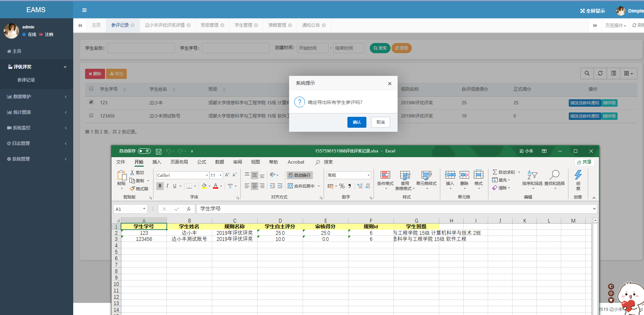Screen dimensions: 644x315
Task: Click the 重置 reset button
Action: click(x=402, y=48)
